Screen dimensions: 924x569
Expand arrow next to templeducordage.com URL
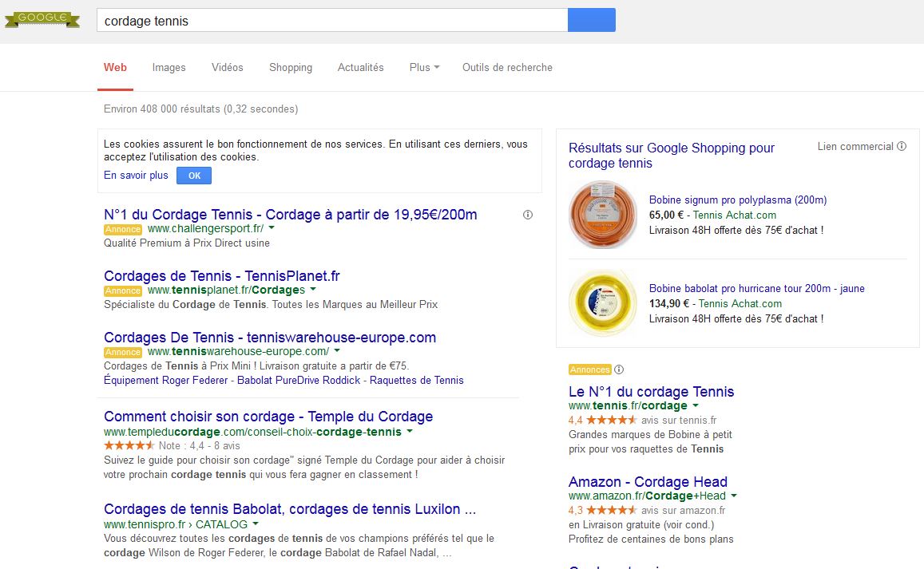410,431
